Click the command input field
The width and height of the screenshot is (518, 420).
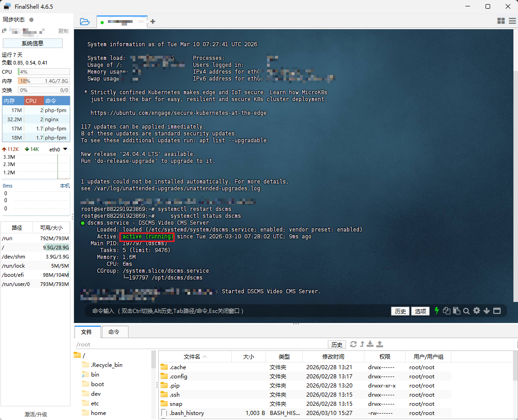pos(238,311)
